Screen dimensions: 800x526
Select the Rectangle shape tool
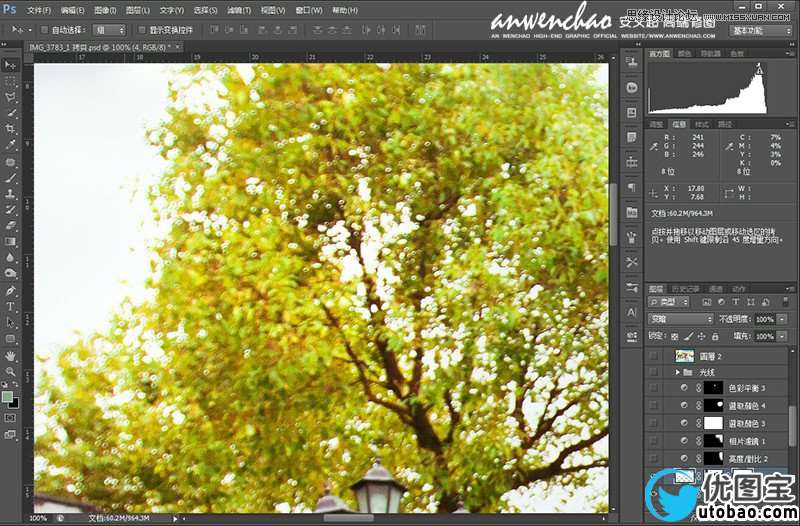click(x=10, y=339)
